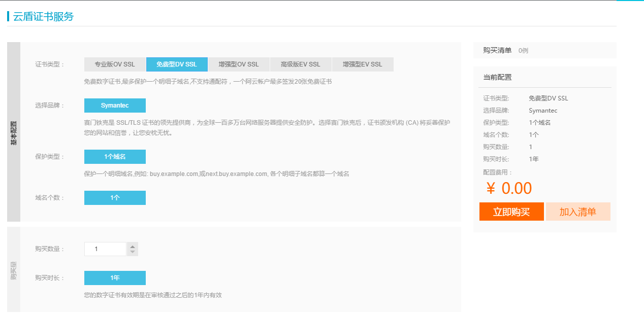Select the 专业版OV SSL certificate type
644x315 pixels.
[x=115, y=64]
